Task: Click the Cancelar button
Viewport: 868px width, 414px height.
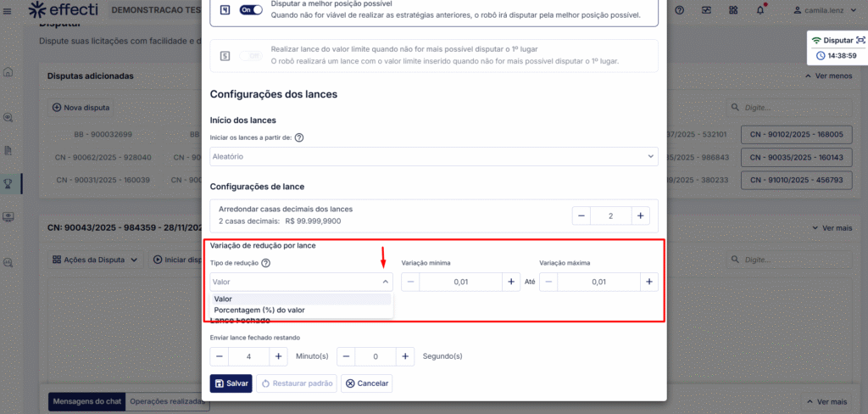Action: coord(366,383)
